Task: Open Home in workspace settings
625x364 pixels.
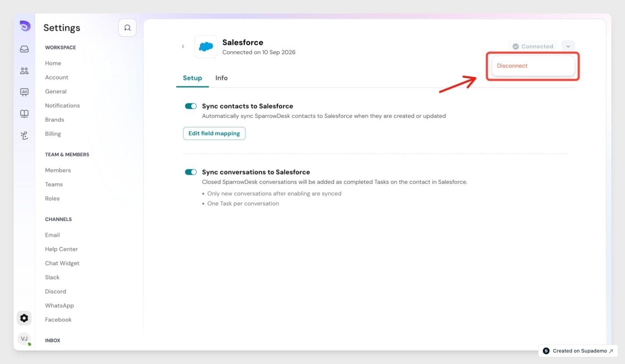Action: (x=53, y=63)
